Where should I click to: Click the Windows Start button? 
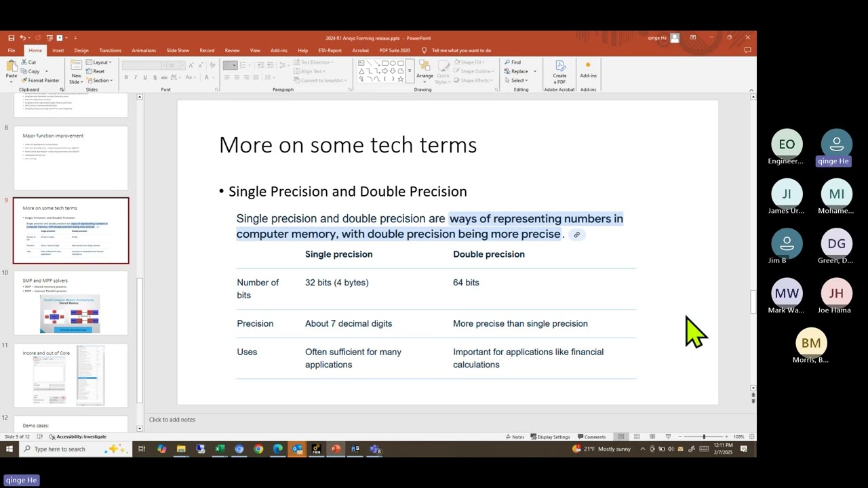[x=9, y=449]
